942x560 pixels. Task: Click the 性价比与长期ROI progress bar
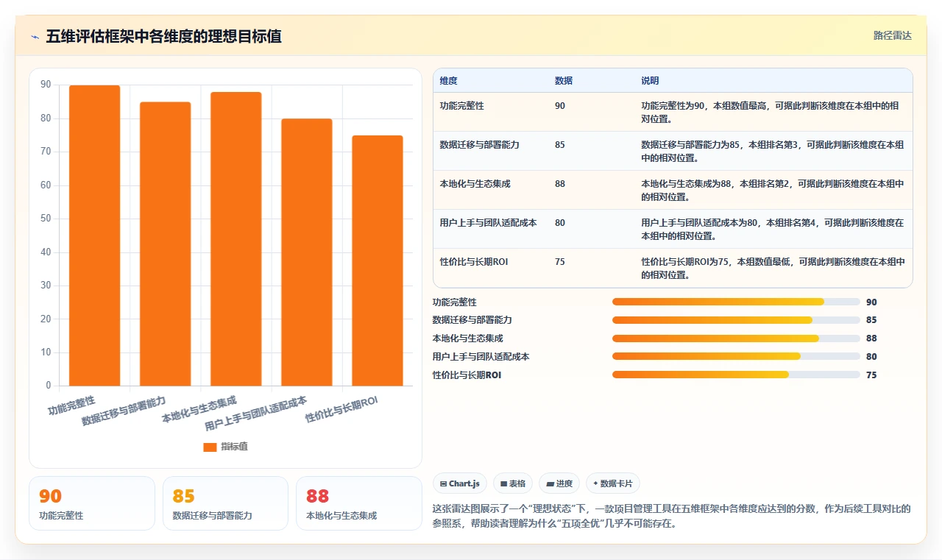tap(736, 375)
